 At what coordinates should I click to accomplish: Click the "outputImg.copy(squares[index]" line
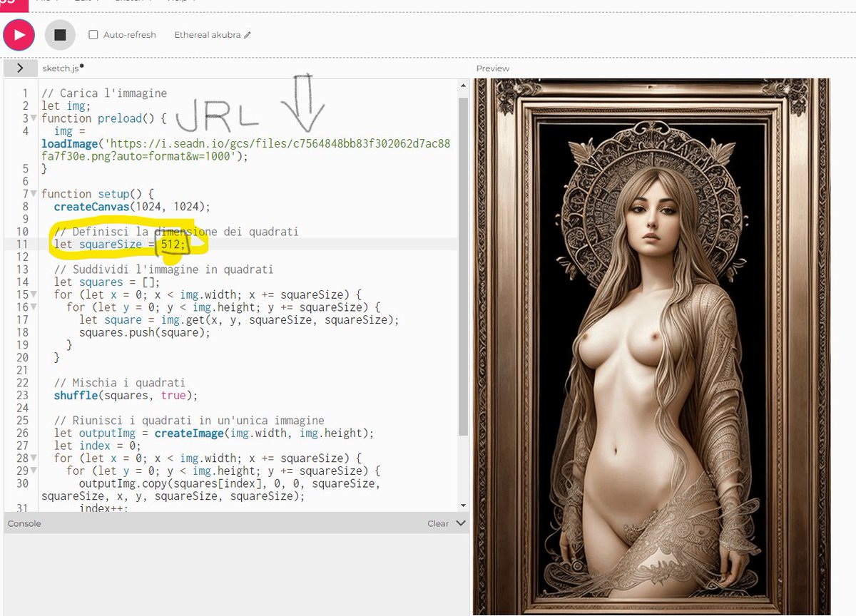click(210, 490)
